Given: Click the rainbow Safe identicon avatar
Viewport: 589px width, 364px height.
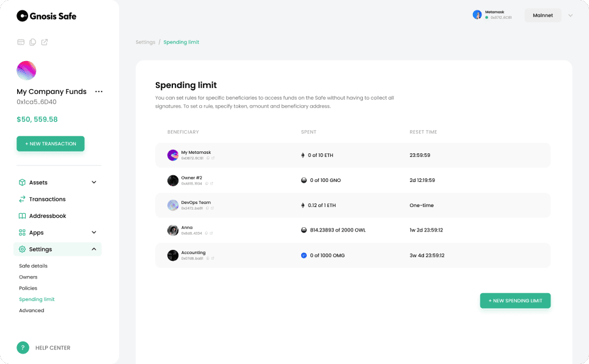Looking at the screenshot, I should [26, 70].
